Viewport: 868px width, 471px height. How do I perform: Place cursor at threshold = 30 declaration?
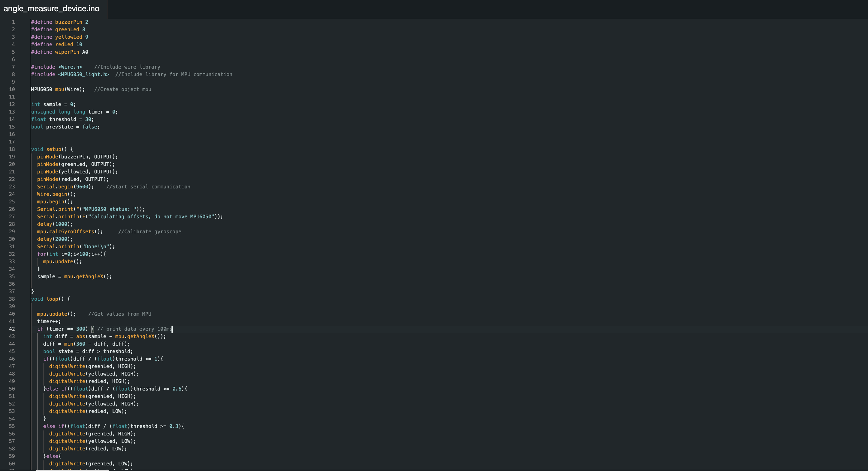coord(62,119)
